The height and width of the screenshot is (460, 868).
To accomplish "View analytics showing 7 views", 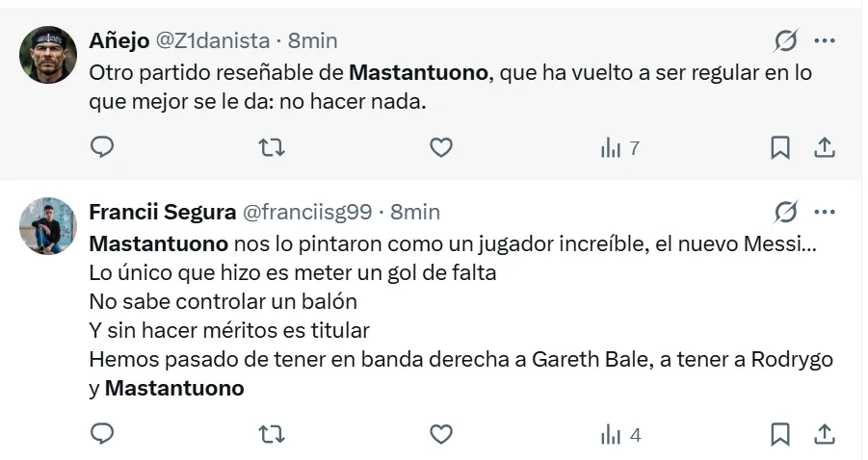I will click(619, 148).
